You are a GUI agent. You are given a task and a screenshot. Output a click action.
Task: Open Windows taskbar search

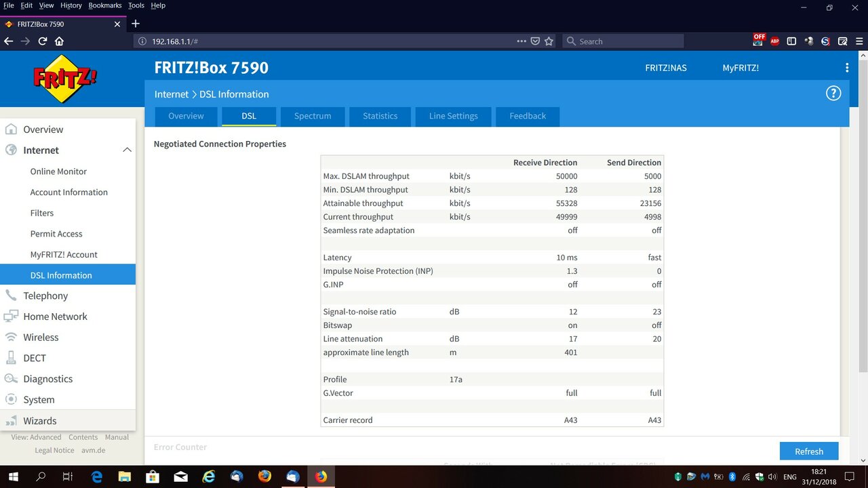pyautogui.click(x=41, y=476)
